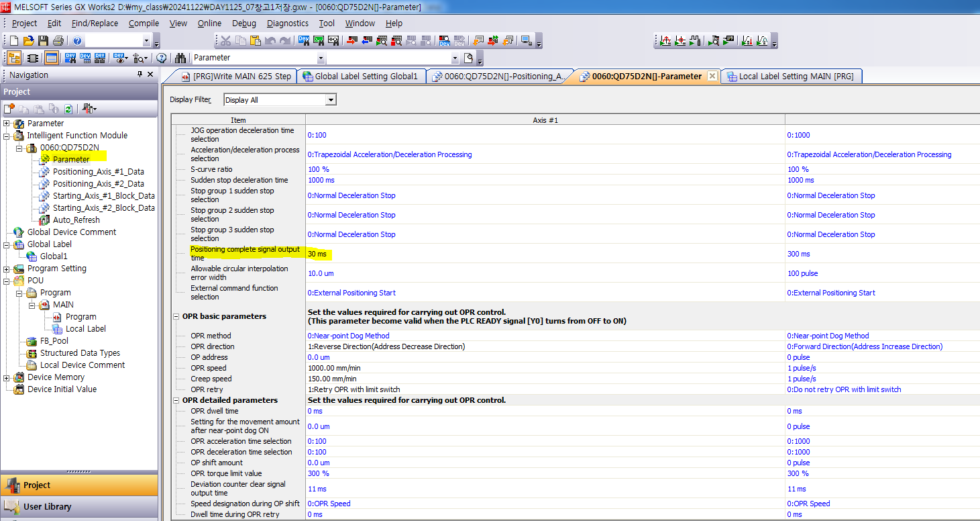
Task: Click the Cut scissors icon
Action: [225, 41]
